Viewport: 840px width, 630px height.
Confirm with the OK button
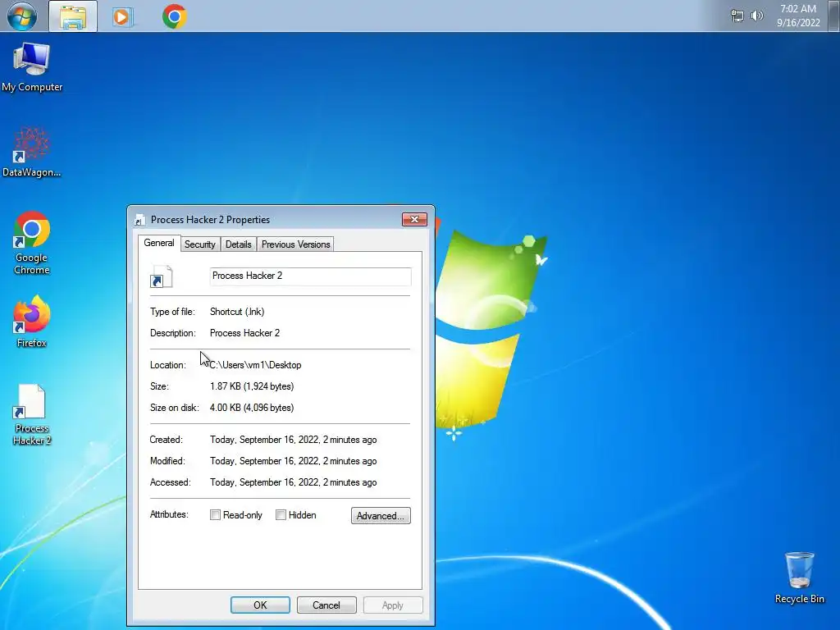click(x=260, y=605)
